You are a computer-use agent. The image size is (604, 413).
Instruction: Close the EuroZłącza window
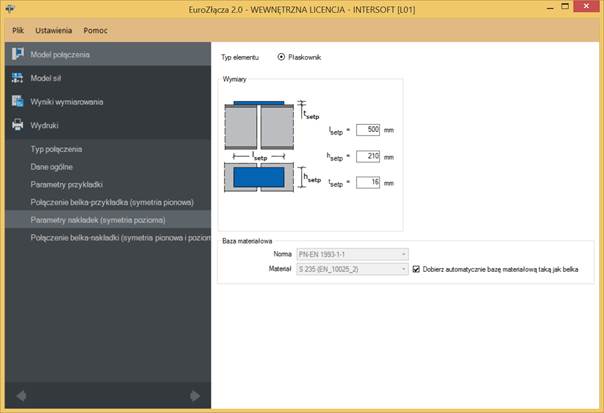pyautogui.click(x=586, y=6)
